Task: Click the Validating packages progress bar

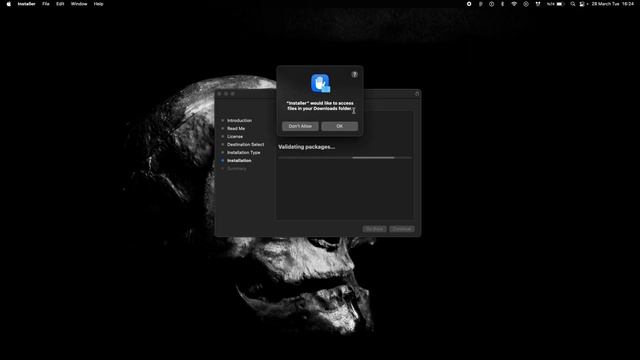Action: pyautogui.click(x=345, y=158)
